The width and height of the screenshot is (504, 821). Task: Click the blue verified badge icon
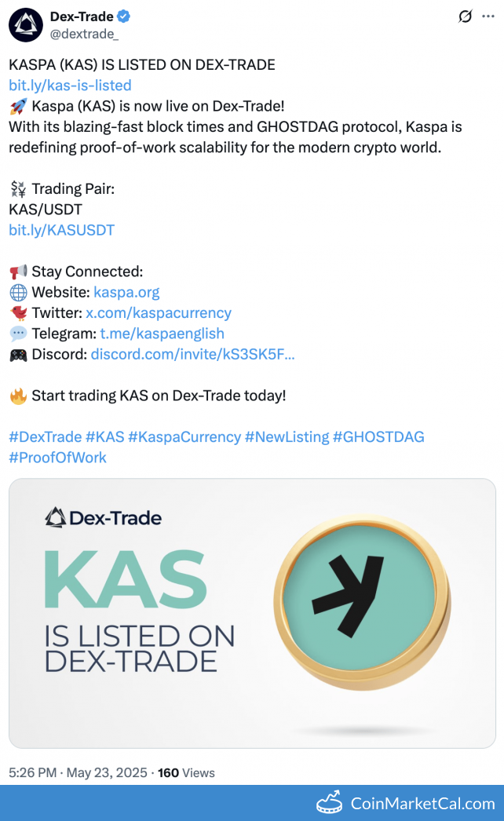[124, 16]
